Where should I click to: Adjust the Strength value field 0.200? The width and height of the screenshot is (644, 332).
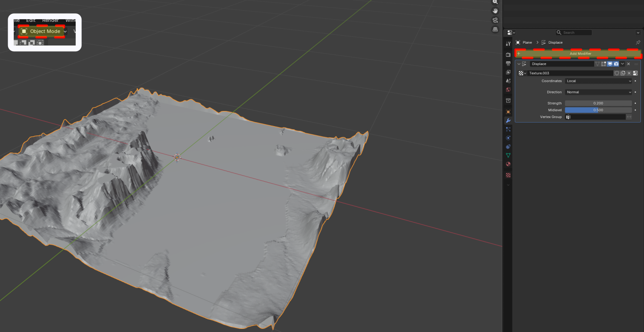(x=599, y=103)
